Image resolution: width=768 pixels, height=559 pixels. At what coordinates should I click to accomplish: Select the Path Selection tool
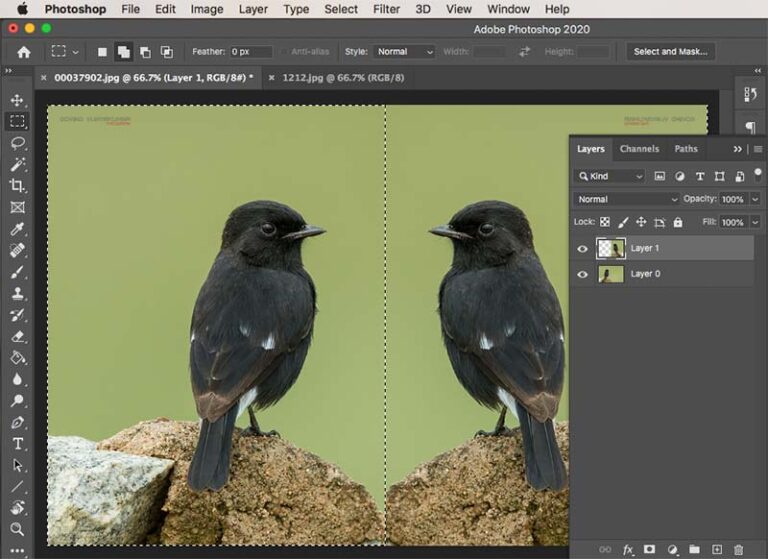click(18, 465)
